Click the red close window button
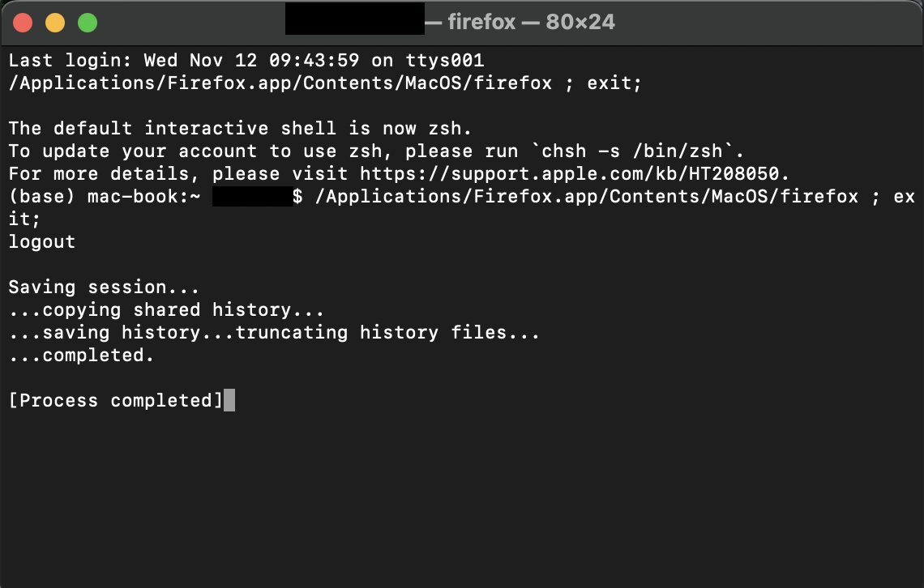The width and height of the screenshot is (924, 588). coord(23,23)
